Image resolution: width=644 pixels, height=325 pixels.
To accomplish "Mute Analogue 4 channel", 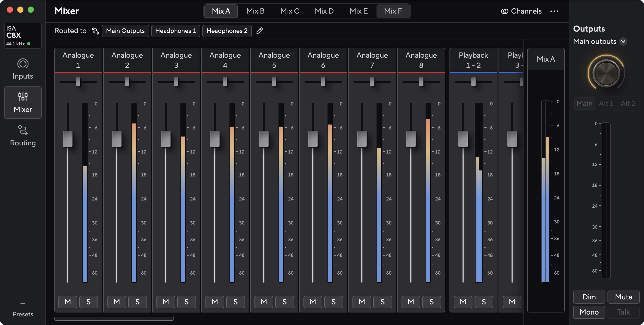I will point(215,302).
